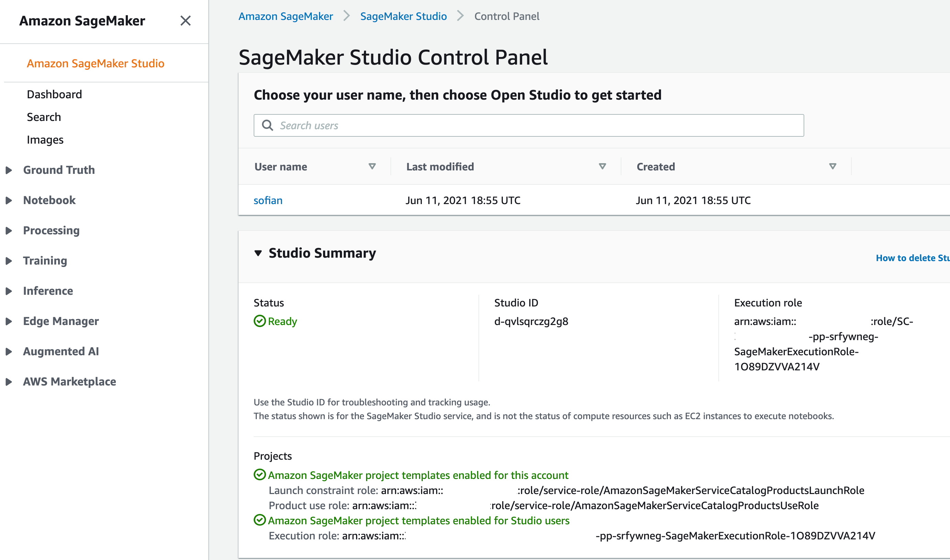Select the Ground Truth sidebar label

pyautogui.click(x=59, y=170)
